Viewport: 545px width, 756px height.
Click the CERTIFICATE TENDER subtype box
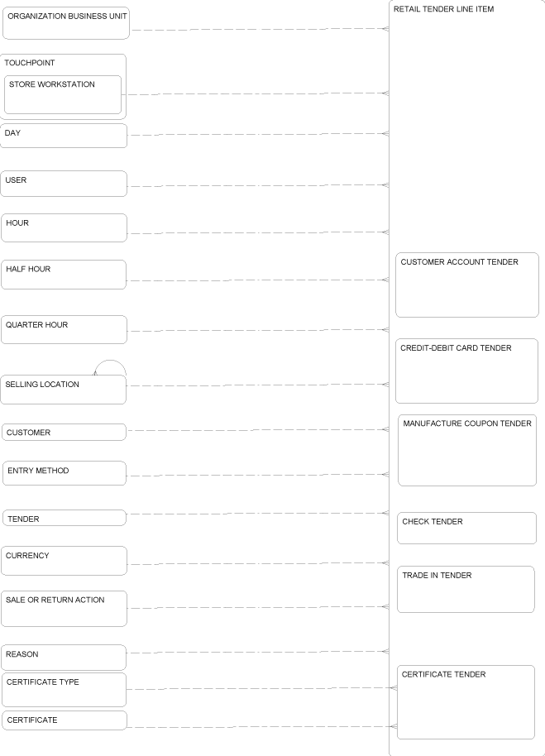pyautogui.click(x=466, y=702)
